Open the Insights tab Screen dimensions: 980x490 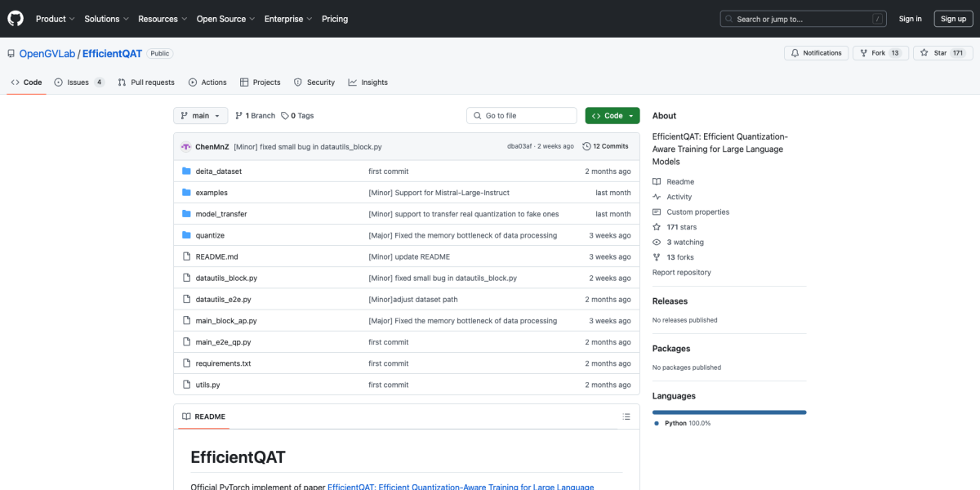tap(367, 82)
